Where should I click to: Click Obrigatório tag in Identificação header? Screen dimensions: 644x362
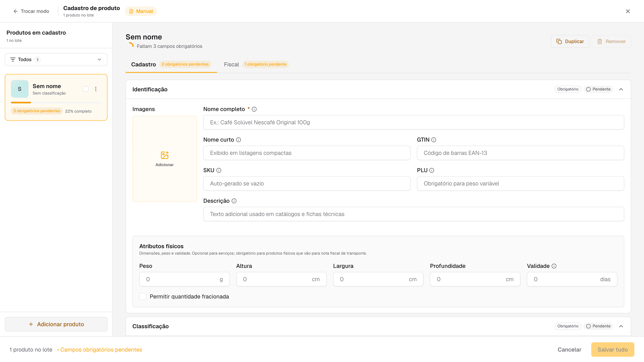pos(568,89)
